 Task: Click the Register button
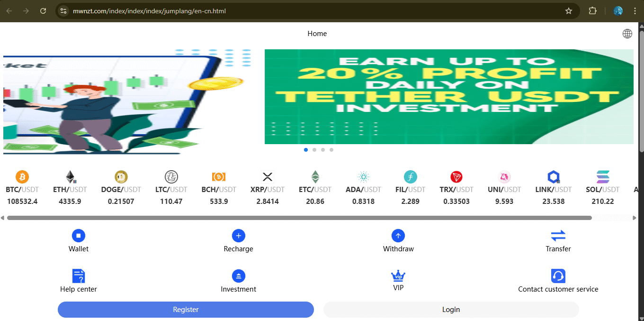pos(186,310)
